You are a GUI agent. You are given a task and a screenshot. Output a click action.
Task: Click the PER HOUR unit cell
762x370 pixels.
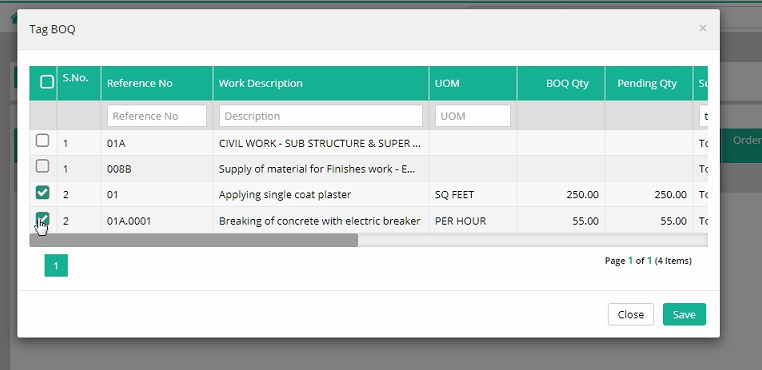(x=460, y=221)
